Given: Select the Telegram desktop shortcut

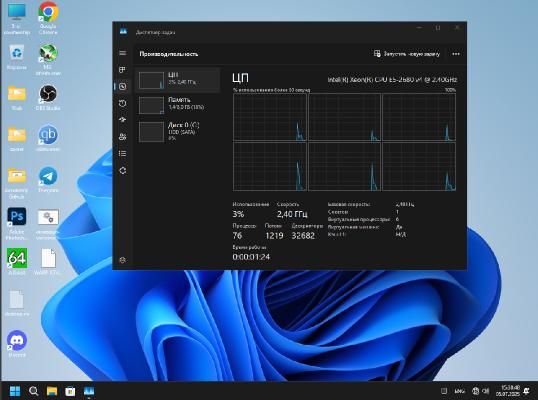Looking at the screenshot, I should coord(48,180).
